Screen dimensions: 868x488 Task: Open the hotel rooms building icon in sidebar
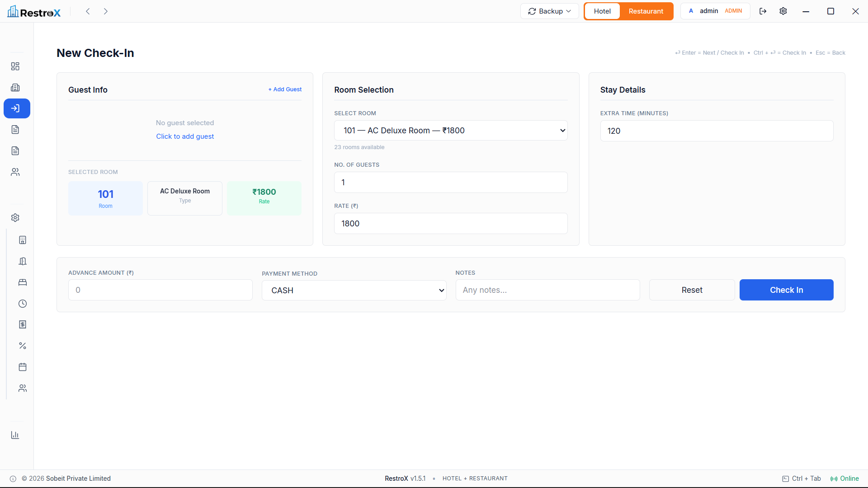point(15,88)
